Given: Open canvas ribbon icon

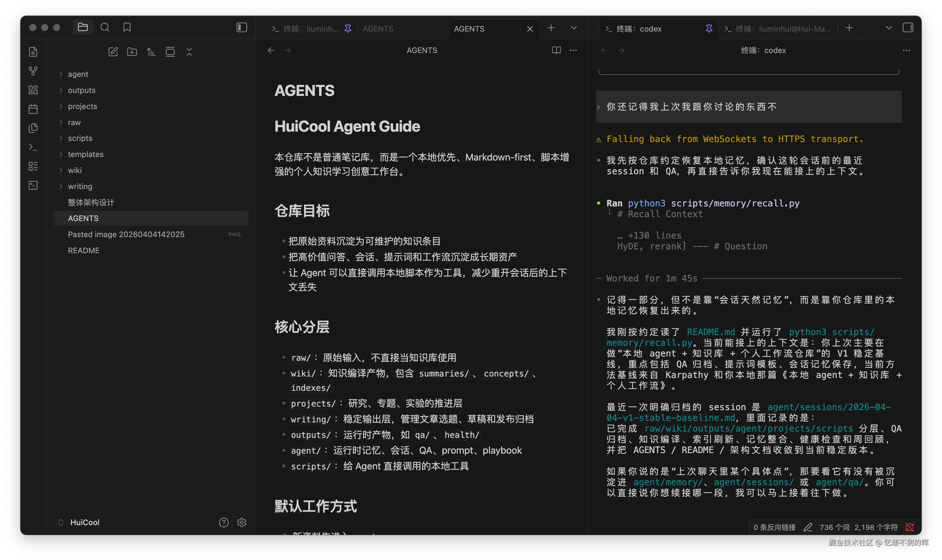Looking at the screenshot, I should 33,90.
